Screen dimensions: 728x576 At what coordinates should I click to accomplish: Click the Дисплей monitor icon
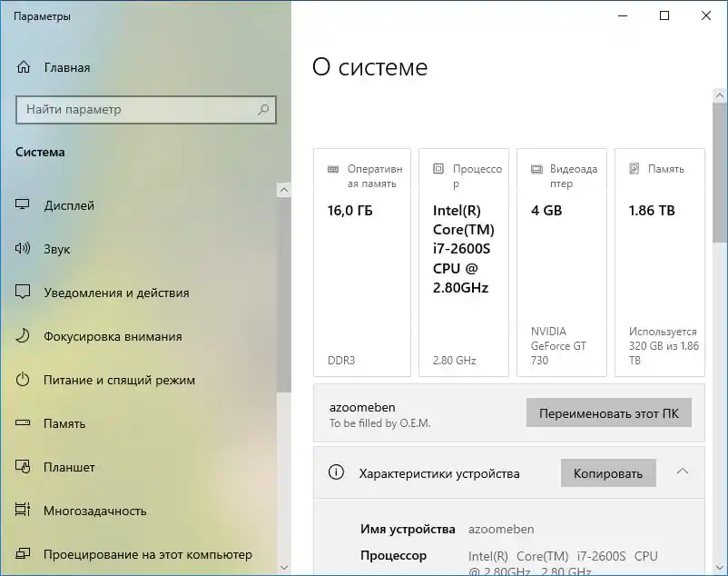point(23,204)
